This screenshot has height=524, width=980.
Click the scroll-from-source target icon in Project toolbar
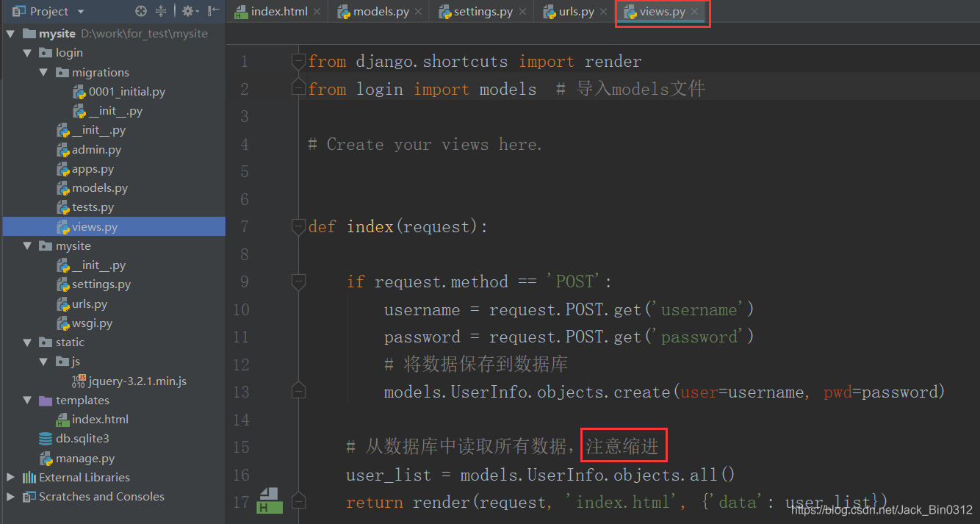141,11
